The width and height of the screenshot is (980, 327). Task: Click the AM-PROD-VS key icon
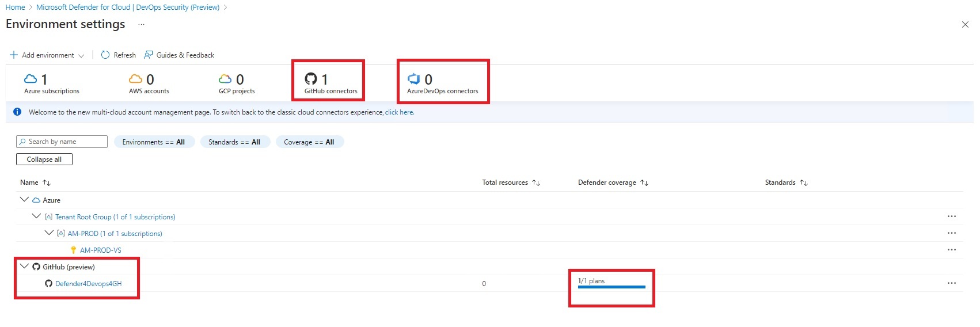(73, 250)
